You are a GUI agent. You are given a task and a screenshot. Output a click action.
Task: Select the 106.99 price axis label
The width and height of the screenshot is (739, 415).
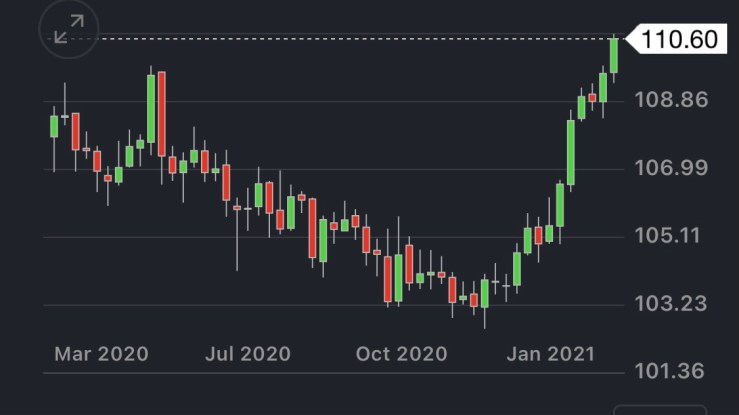click(x=679, y=168)
